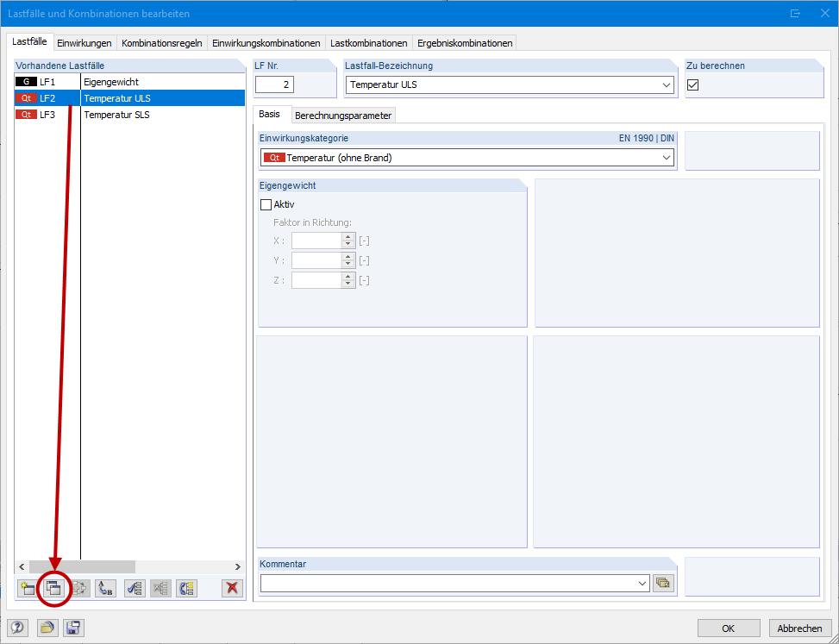Select all load cases via checkmark list icon
Screen dimensions: 839x644
[134, 588]
